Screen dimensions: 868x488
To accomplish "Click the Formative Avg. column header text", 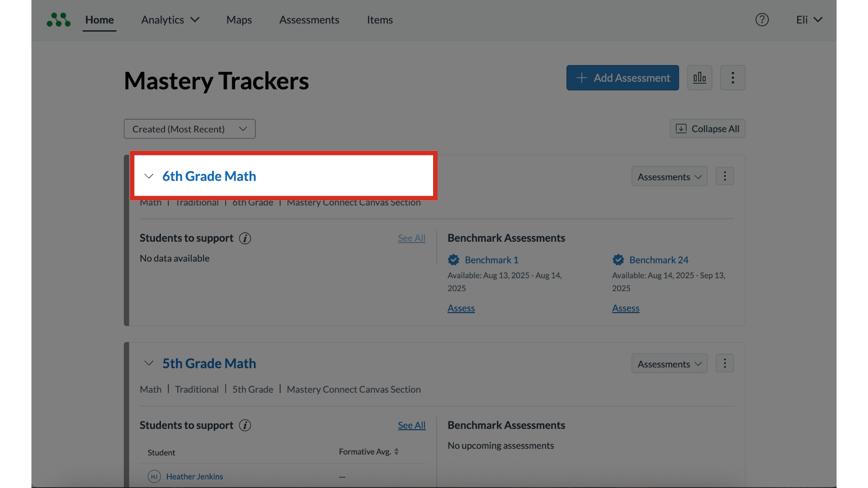I will 365,451.
